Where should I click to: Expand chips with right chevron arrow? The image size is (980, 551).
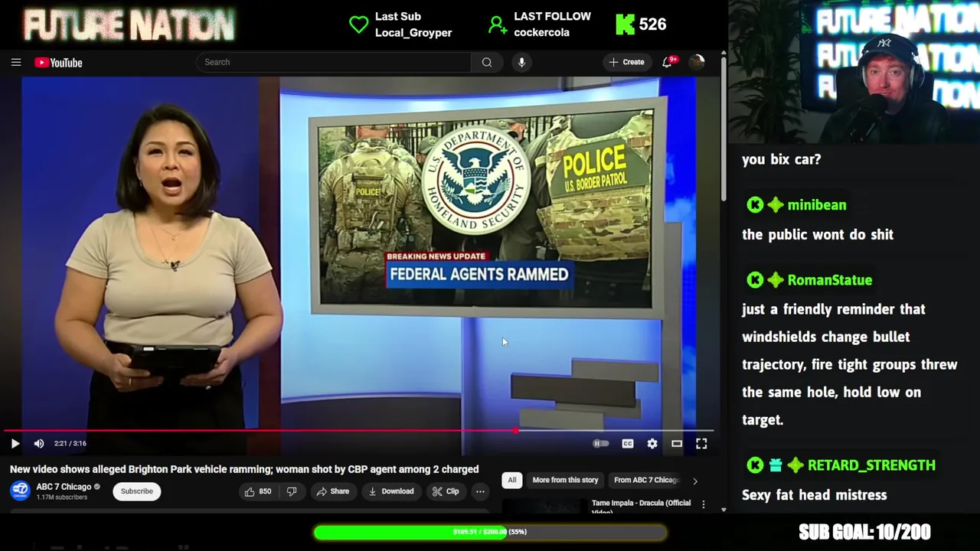click(x=694, y=481)
